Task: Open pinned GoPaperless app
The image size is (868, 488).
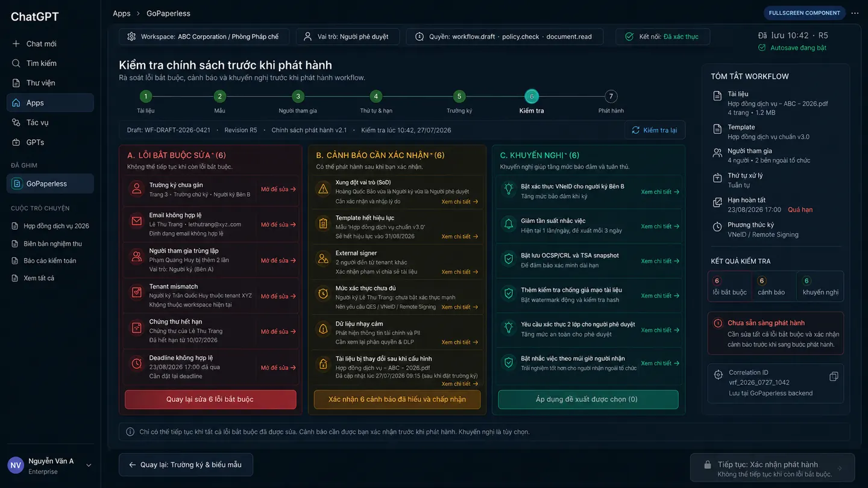Action: click(50, 184)
